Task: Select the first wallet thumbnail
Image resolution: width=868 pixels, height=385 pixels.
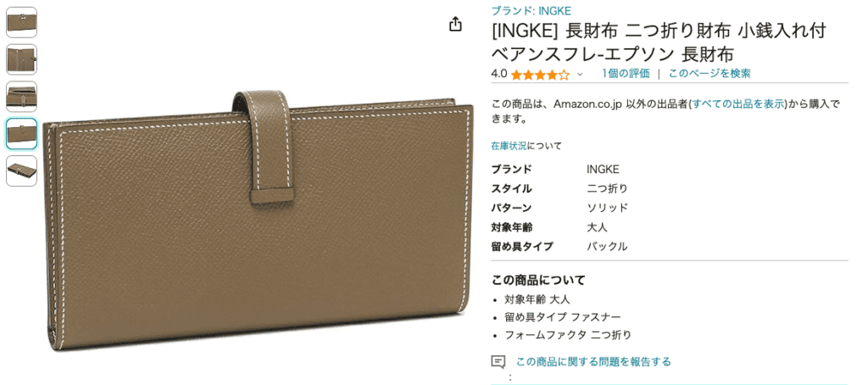Action: [21, 22]
